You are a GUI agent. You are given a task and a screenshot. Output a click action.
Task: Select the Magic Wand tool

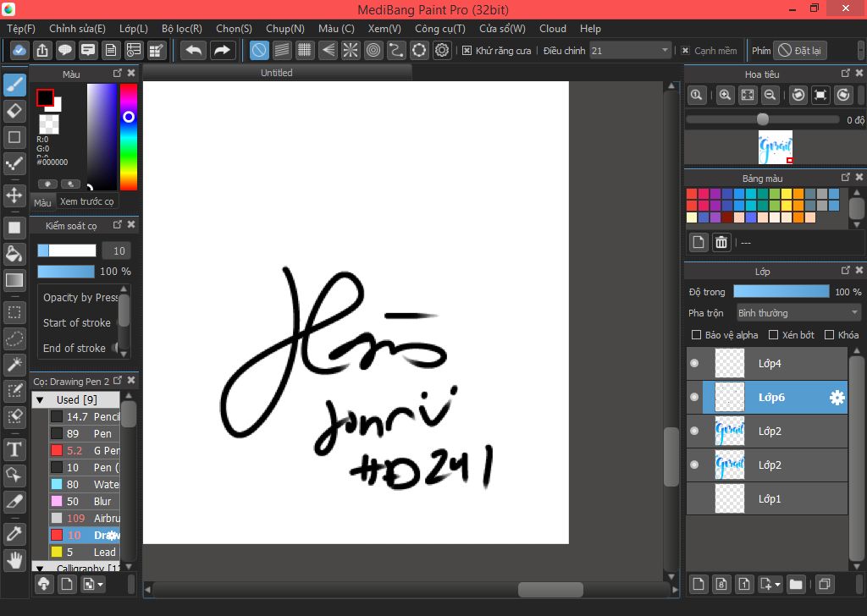tap(14, 364)
